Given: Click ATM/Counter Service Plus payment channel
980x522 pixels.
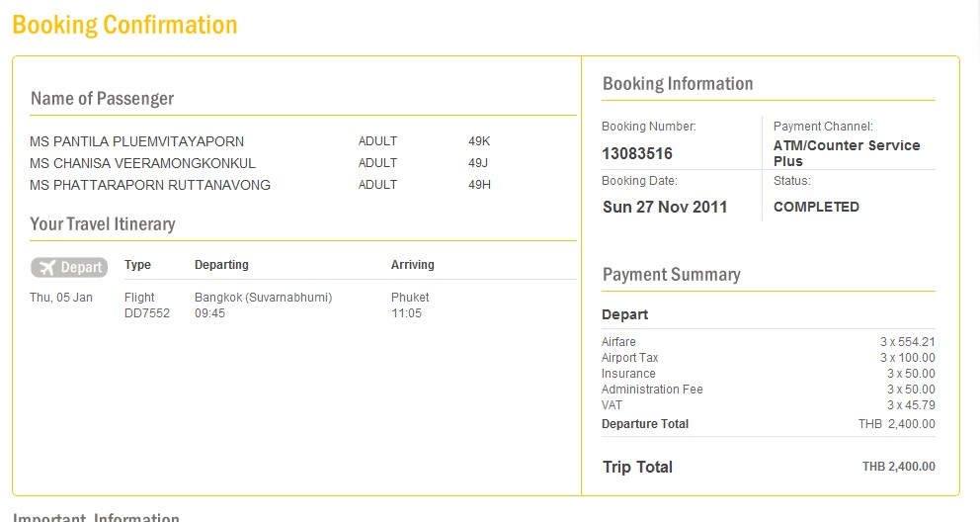Looking at the screenshot, I should pos(847,152).
